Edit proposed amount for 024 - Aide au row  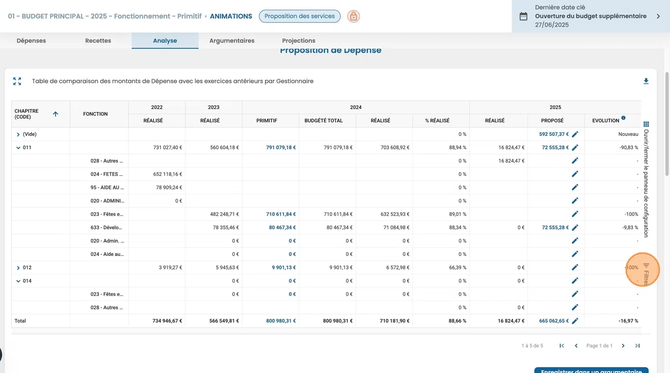point(575,254)
